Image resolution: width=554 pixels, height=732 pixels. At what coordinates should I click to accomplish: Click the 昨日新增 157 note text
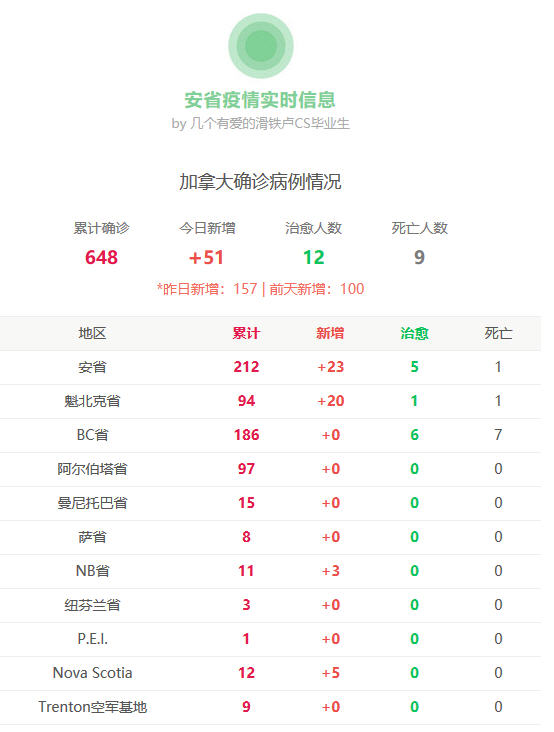207,289
